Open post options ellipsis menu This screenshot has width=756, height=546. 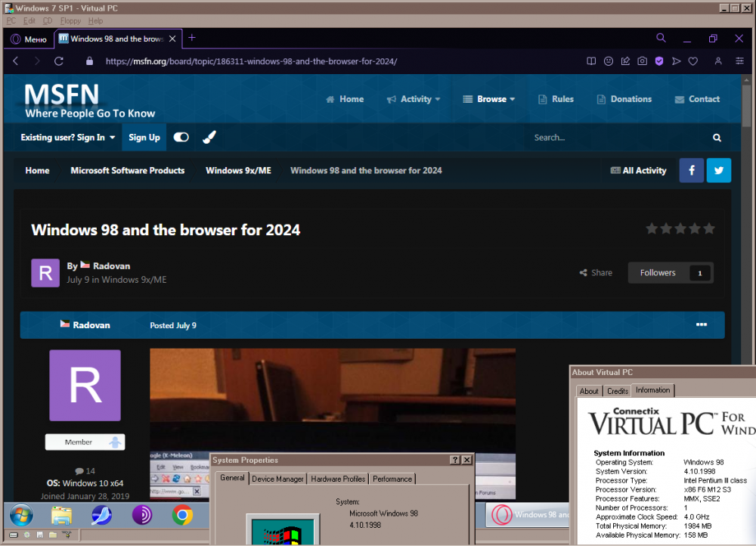coord(702,325)
